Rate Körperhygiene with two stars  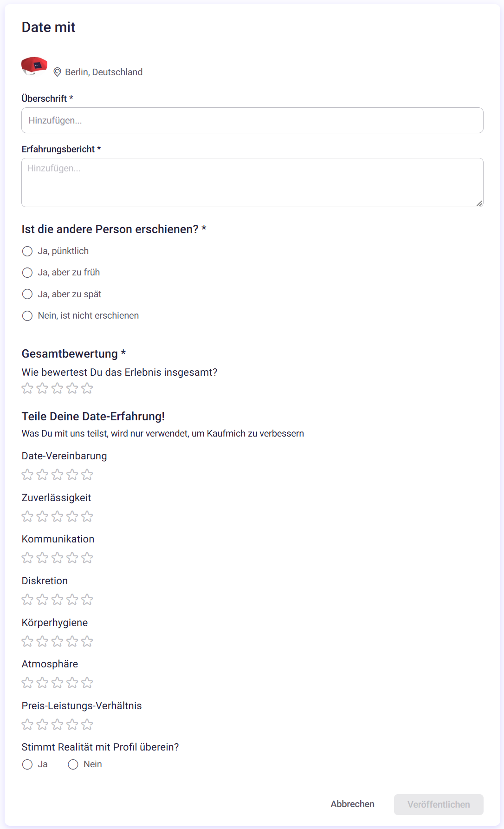pyautogui.click(x=42, y=641)
